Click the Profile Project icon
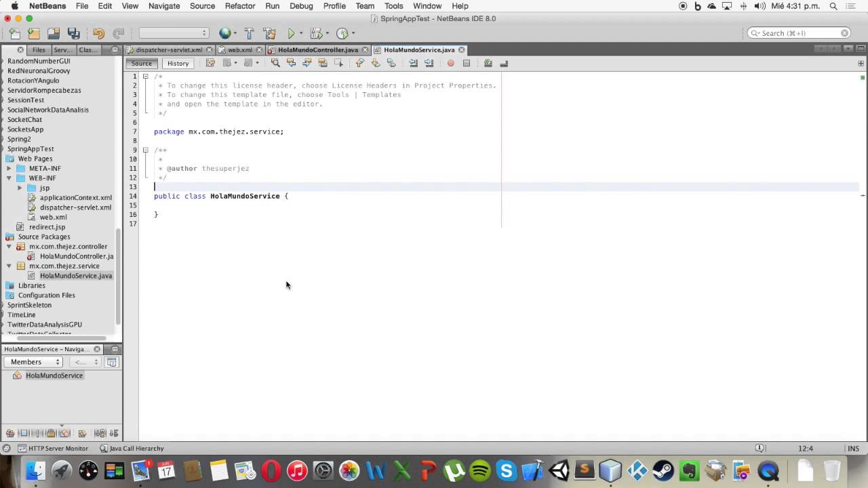Image resolution: width=868 pixels, height=488 pixels. tap(342, 33)
